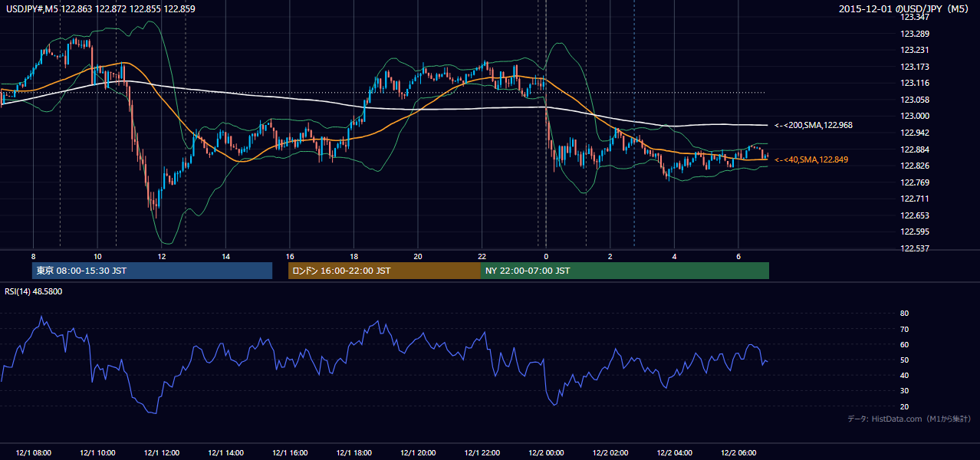Click bottom time label 12/1 18:00
This screenshot has width=980, height=460.
pyautogui.click(x=354, y=453)
